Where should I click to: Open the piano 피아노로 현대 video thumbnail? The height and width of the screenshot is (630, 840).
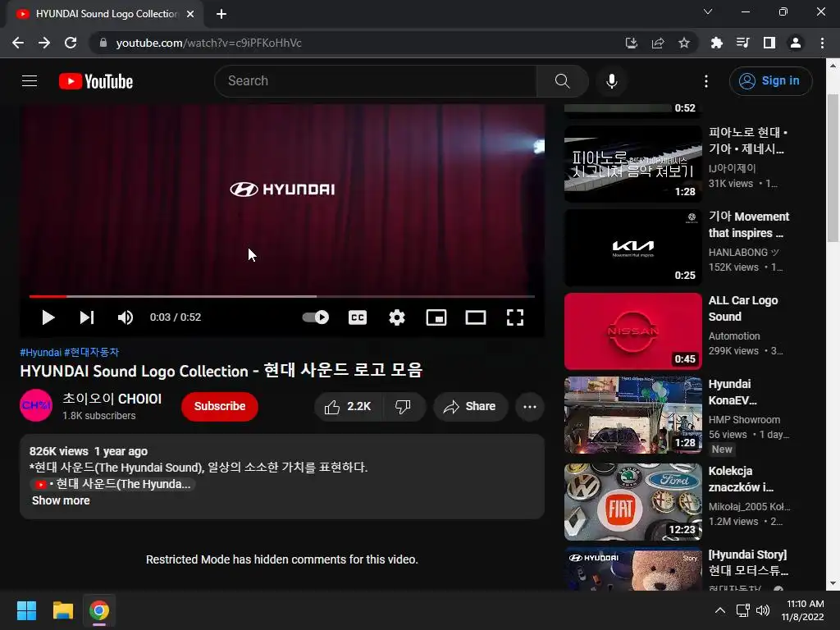coord(632,163)
